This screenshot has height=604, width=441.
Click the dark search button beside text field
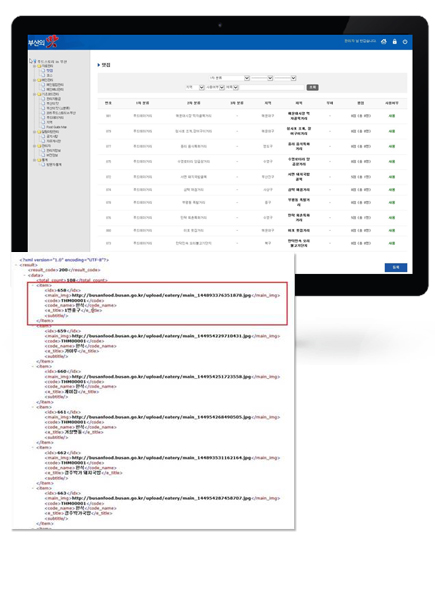coord(312,88)
